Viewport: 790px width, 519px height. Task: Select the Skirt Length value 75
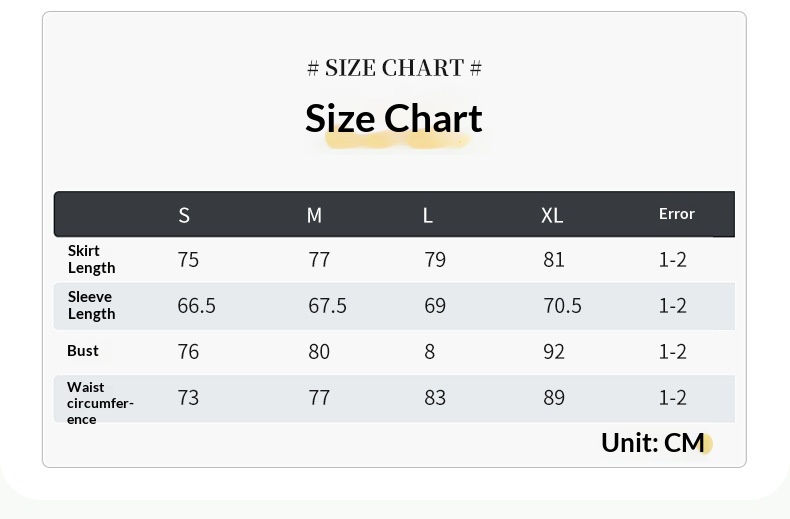[188, 260]
